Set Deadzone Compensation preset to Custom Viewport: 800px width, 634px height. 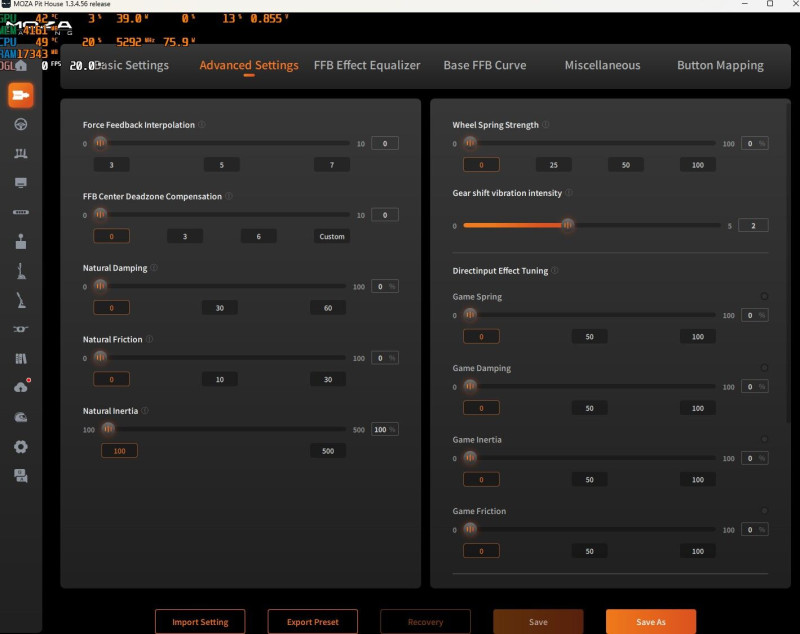332,236
